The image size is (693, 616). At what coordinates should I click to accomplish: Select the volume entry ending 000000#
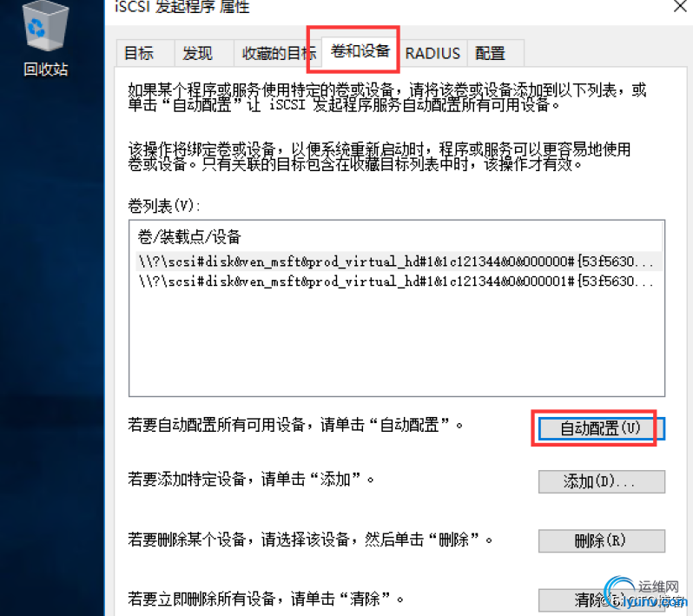pos(397,262)
